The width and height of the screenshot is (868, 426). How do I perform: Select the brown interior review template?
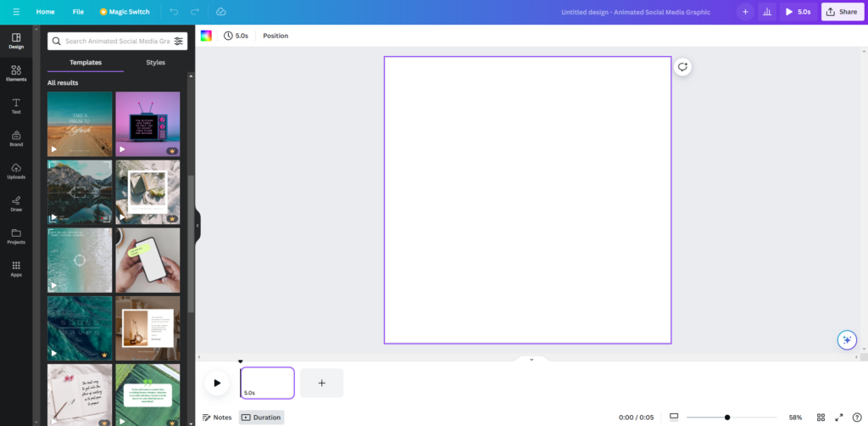(x=147, y=328)
